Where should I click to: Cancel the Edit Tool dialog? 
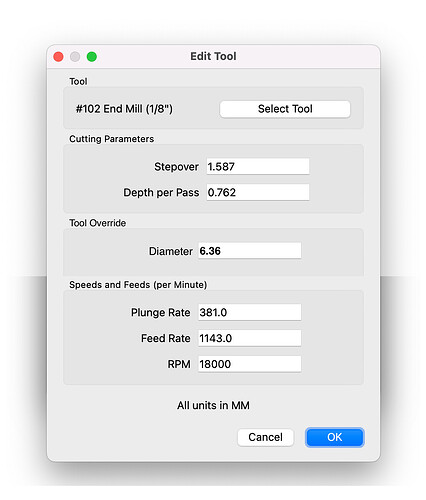pos(265,437)
